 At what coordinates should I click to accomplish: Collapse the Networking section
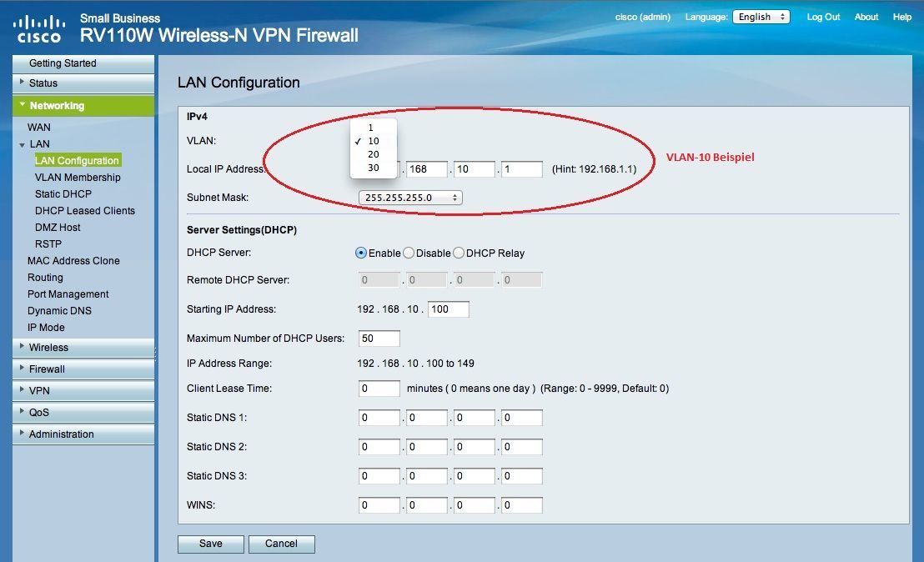coord(83,105)
